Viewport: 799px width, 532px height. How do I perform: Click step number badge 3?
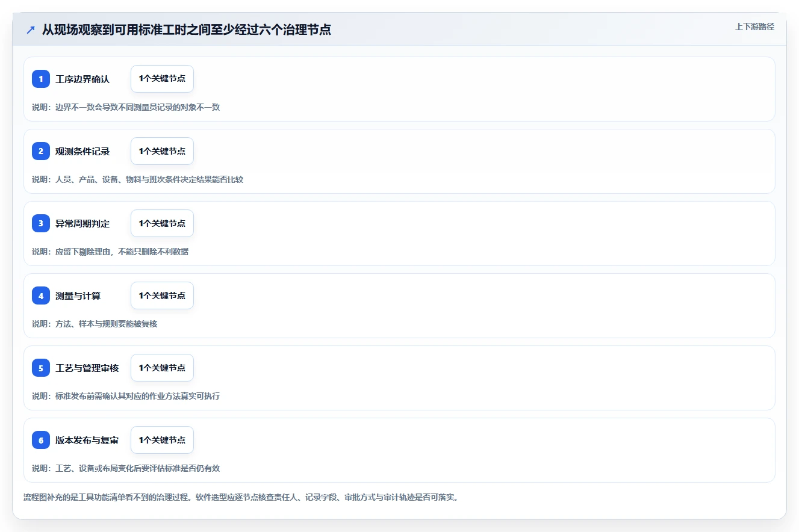click(x=41, y=223)
